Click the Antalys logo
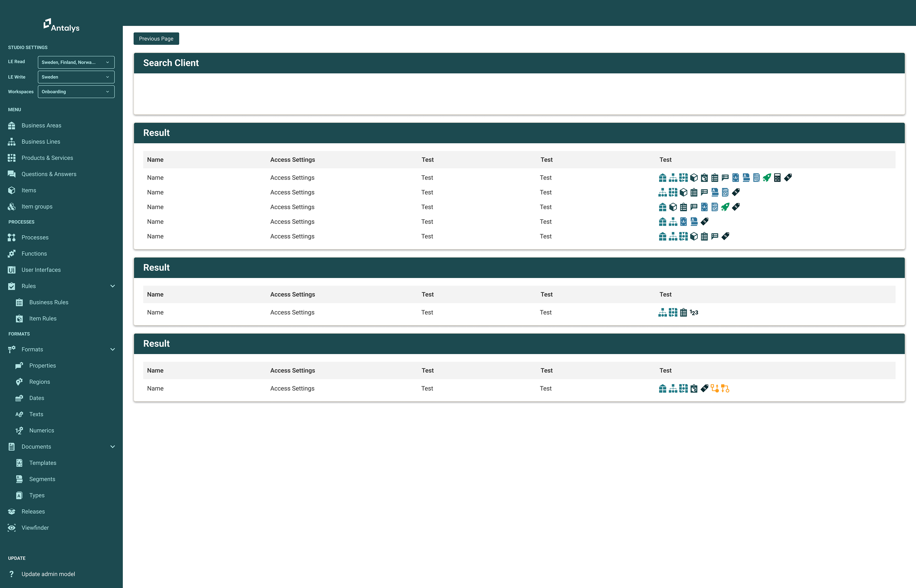Screen dimensions: 916x588 tap(61, 25)
